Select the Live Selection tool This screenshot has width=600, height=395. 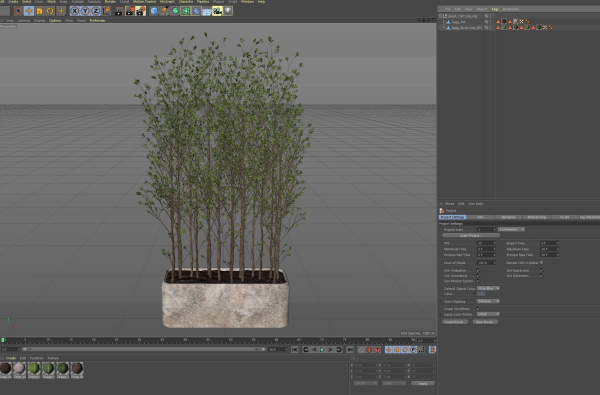(18, 11)
